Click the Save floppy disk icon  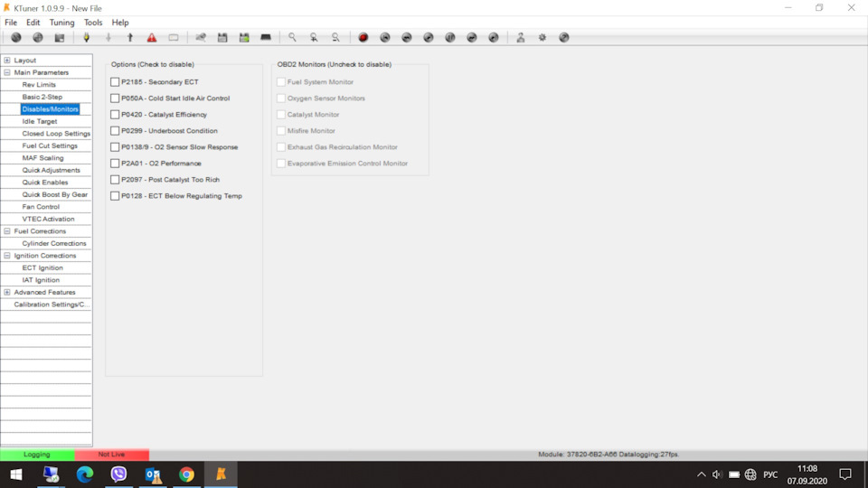click(x=60, y=38)
